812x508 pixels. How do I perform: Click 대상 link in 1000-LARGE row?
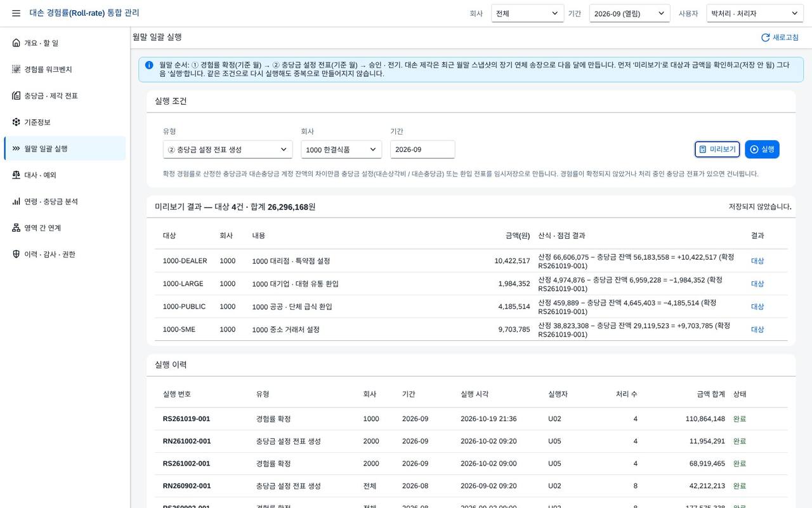757,284
